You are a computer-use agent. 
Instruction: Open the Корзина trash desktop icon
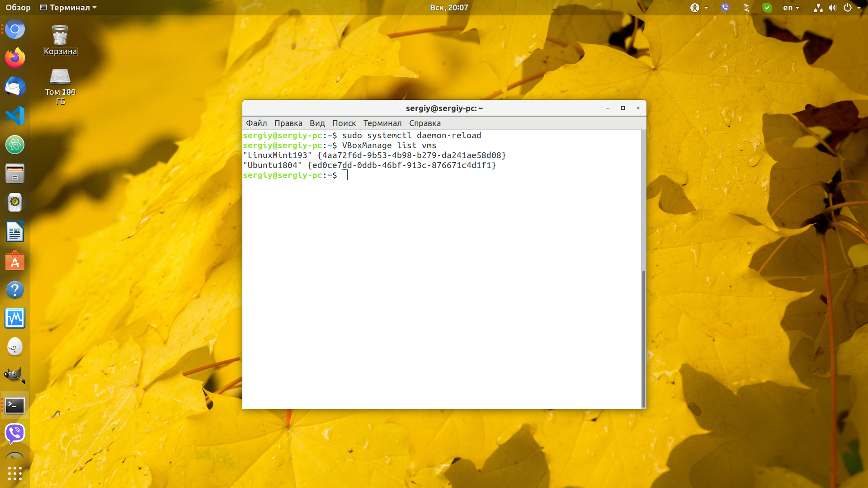(x=60, y=41)
